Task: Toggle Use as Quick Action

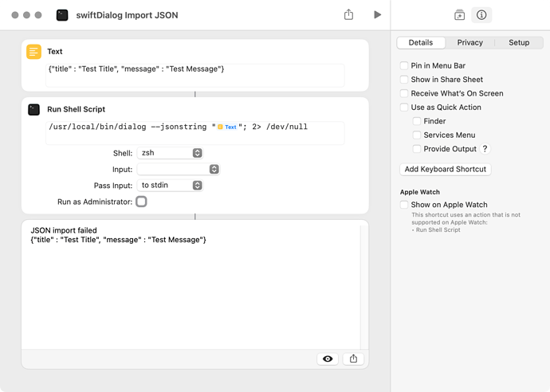Action: [x=404, y=108]
